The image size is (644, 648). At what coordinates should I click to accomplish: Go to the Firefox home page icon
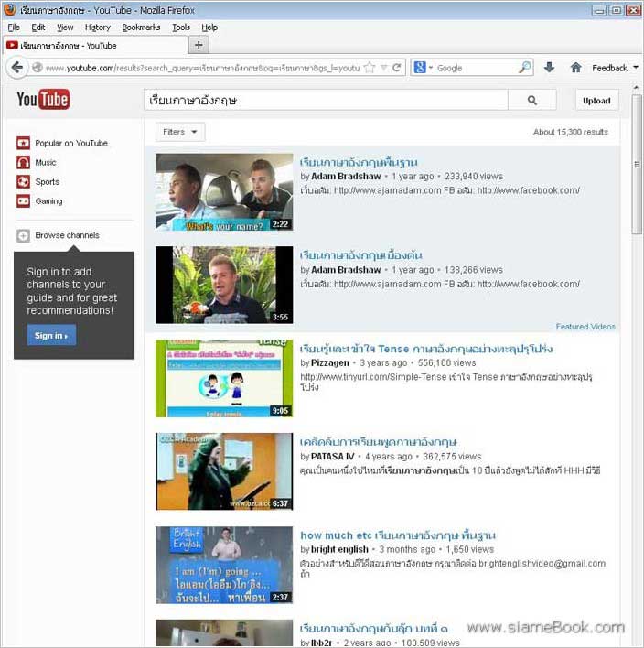click(x=575, y=68)
